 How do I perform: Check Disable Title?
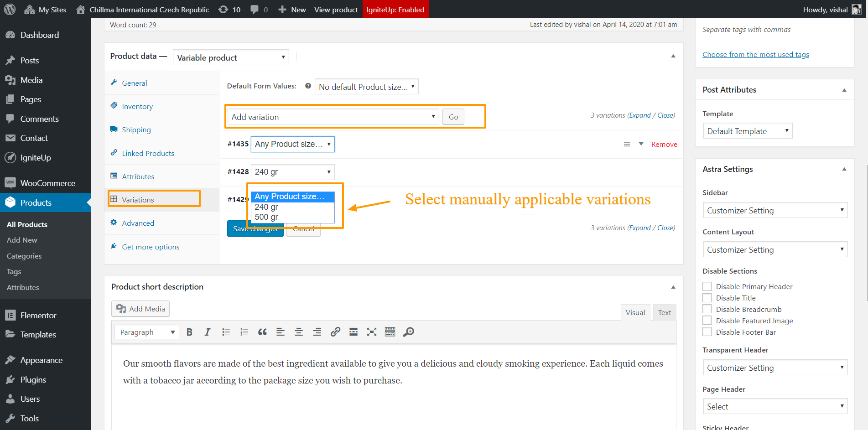click(707, 298)
